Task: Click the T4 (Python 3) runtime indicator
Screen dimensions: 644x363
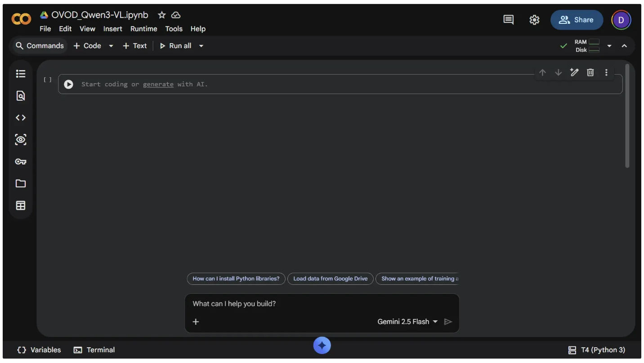Action: coord(597,350)
